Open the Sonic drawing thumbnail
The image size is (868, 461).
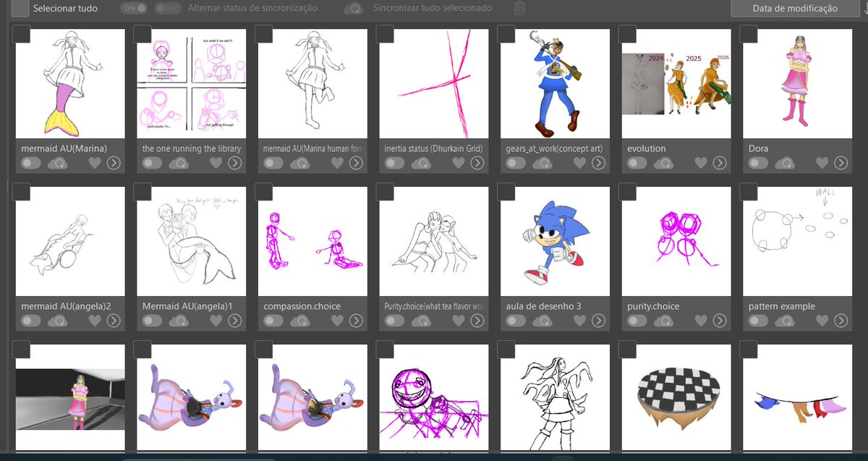coord(555,241)
